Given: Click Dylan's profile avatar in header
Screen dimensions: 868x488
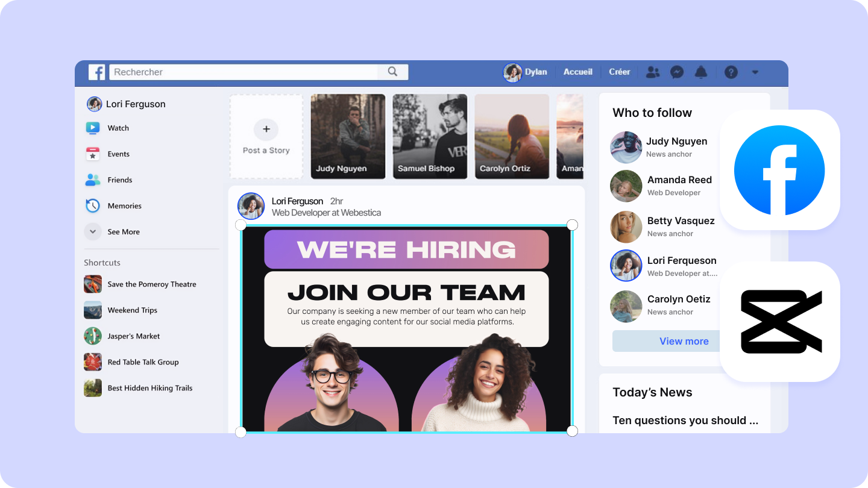Looking at the screenshot, I should [x=512, y=72].
